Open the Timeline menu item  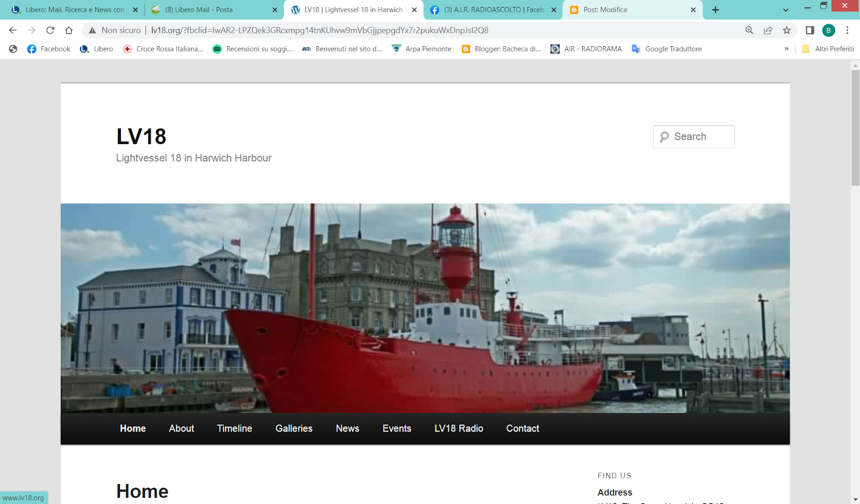click(x=234, y=428)
